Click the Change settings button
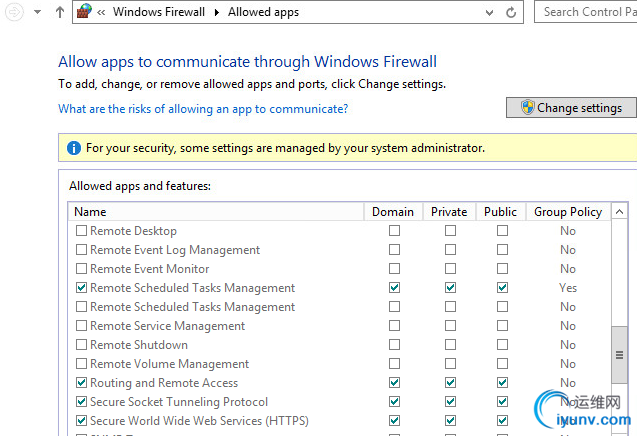Screen dimensions: 637x436 point(572,108)
